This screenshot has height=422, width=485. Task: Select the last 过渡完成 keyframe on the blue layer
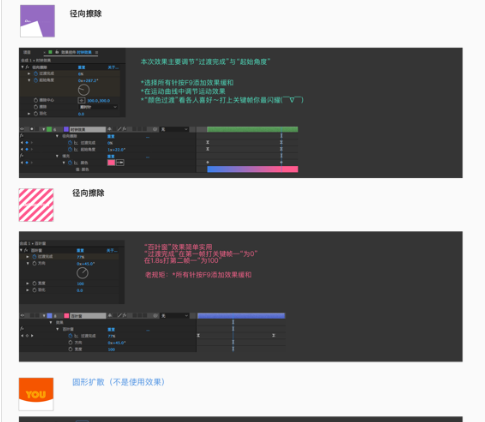point(273,335)
